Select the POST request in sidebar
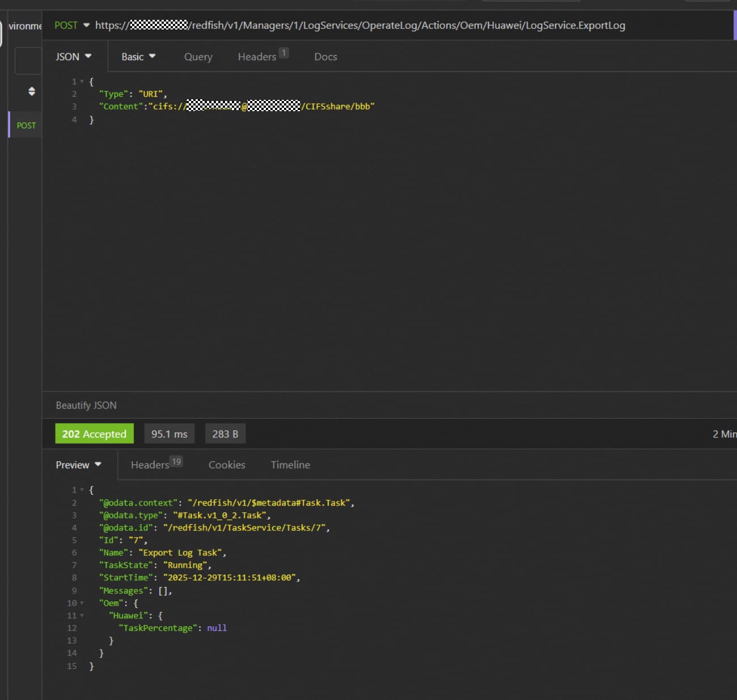The width and height of the screenshot is (737, 700). [26, 125]
